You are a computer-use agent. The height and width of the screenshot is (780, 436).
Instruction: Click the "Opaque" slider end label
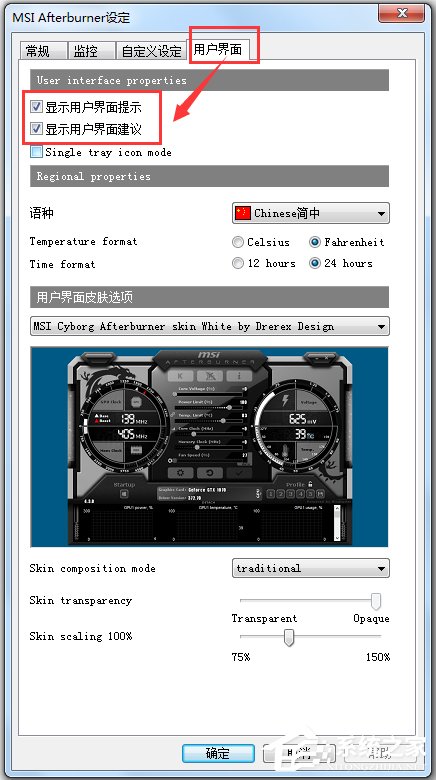coord(371,618)
